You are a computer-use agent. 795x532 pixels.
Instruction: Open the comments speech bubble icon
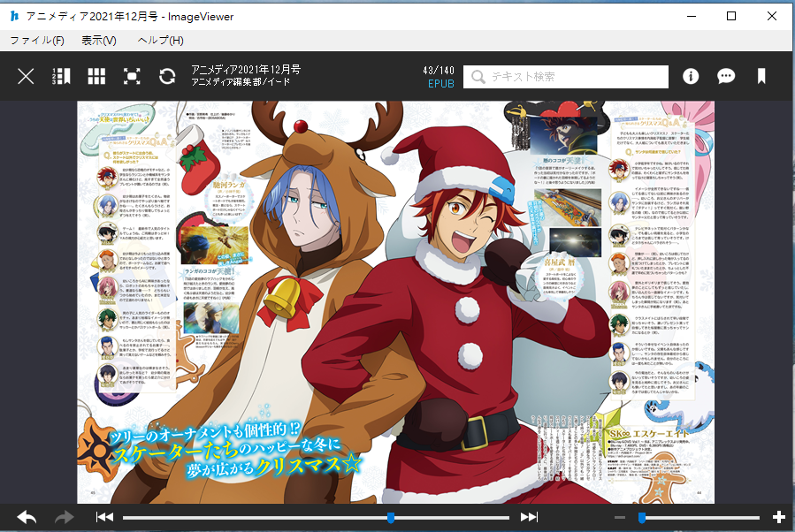[x=726, y=77]
